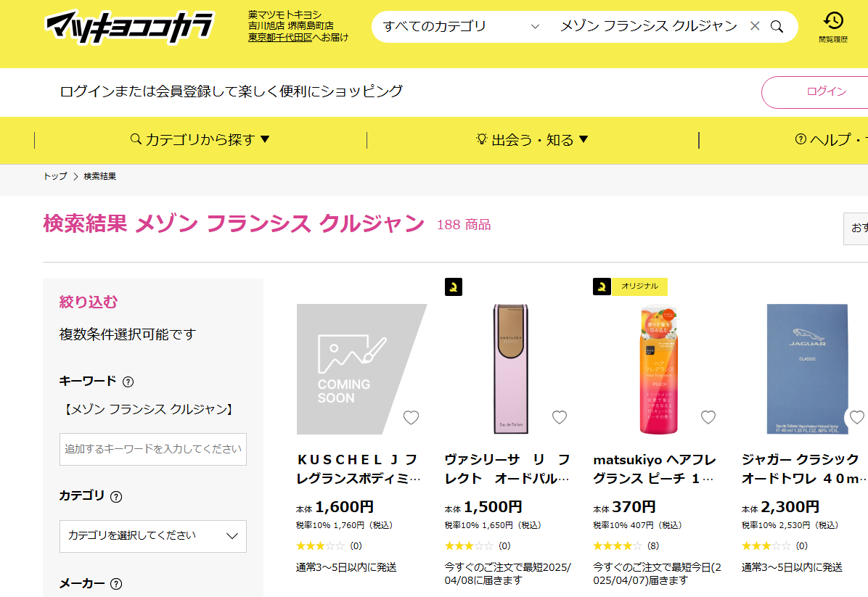Click the 【メゾン フランシス クルジャン】 keyword text
Screen dimensions: 868x597
tap(148, 409)
